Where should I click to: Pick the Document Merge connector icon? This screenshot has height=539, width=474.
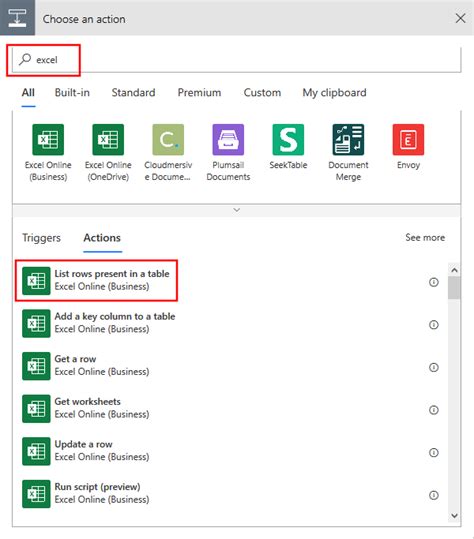(x=348, y=140)
